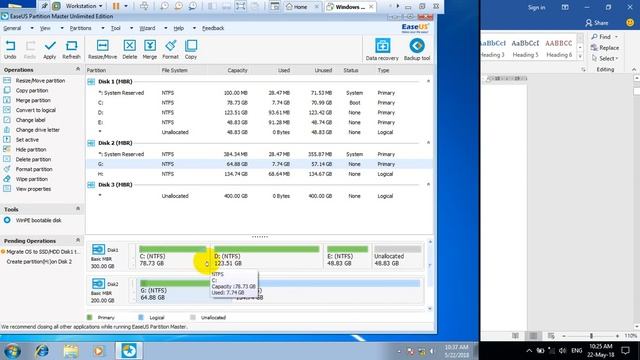Select the G: partition row
Screen dimensions: 640x360
[x=259, y=164]
